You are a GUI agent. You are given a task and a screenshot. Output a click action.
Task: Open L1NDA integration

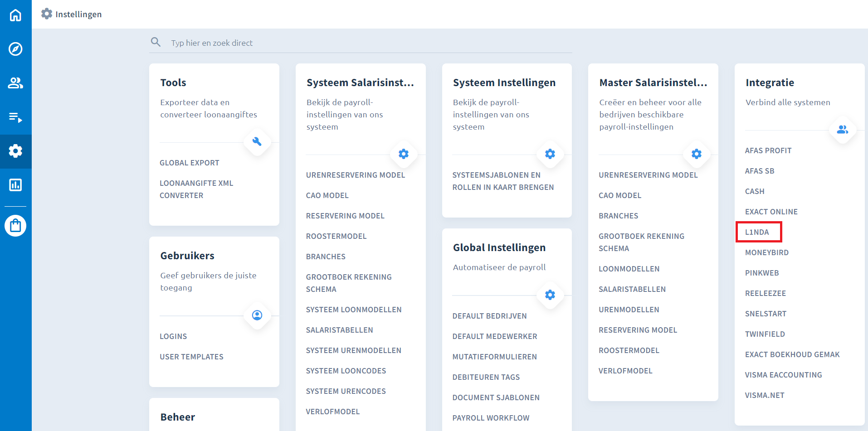point(757,232)
